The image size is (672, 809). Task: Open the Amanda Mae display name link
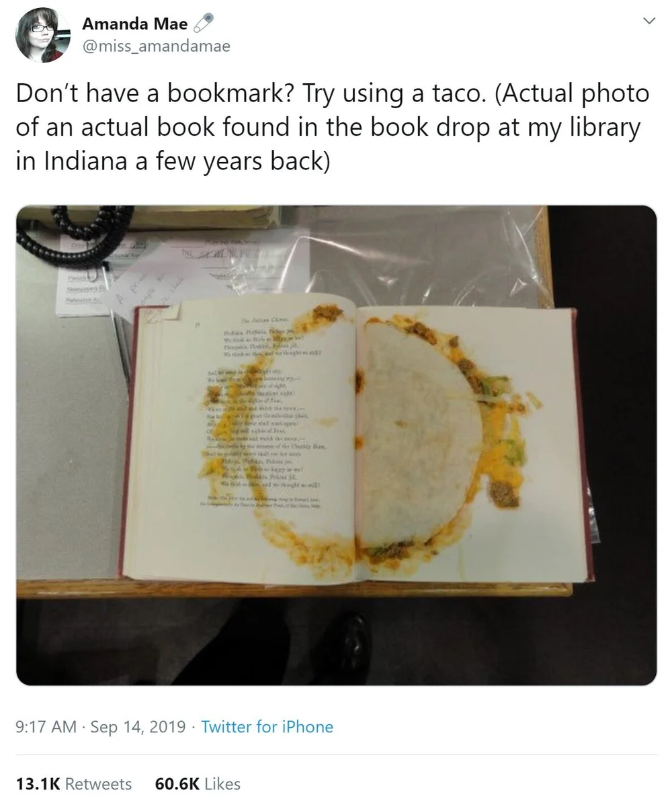point(135,24)
